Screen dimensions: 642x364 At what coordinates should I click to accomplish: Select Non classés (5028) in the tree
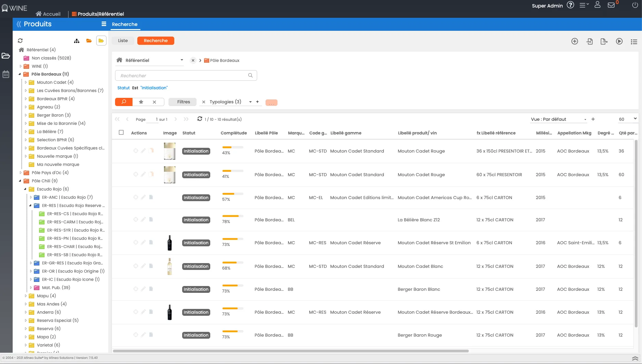[x=51, y=58]
